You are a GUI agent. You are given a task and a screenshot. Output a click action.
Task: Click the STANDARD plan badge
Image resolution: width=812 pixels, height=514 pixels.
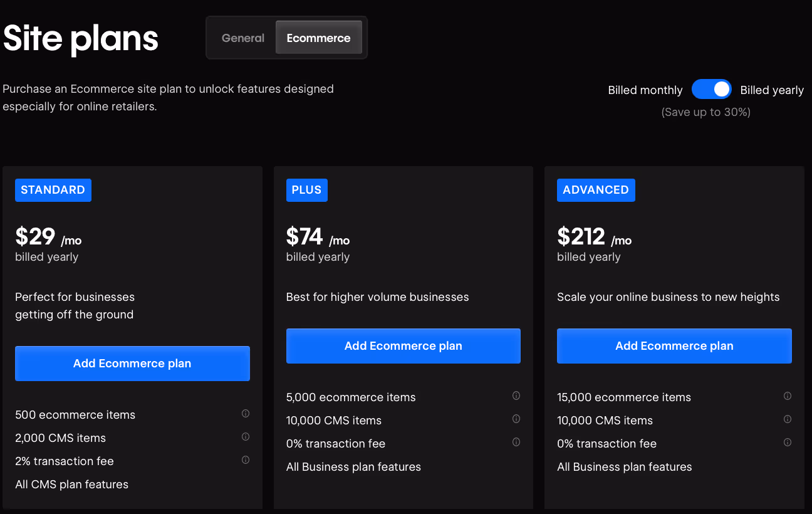[x=53, y=189]
